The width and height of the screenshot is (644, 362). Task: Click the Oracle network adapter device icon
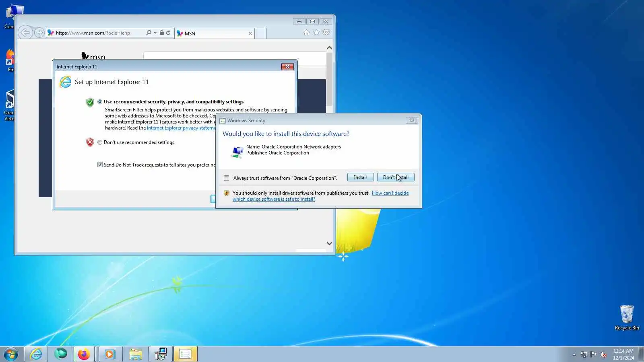[237, 152]
